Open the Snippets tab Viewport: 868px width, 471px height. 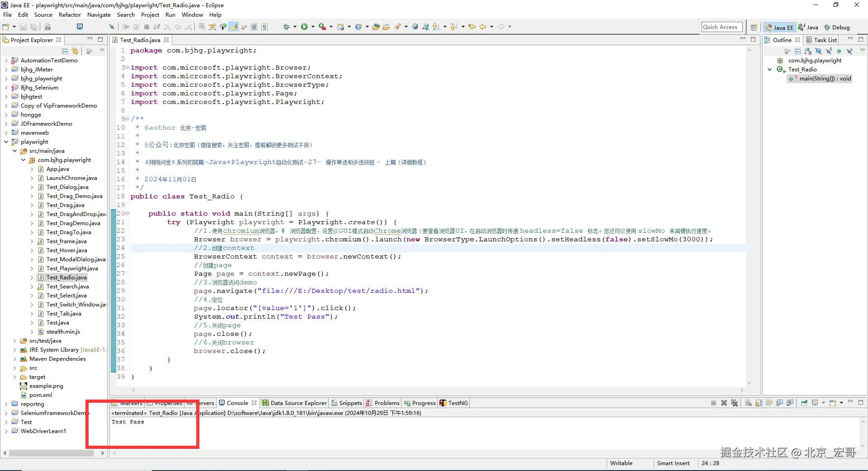pyautogui.click(x=347, y=403)
